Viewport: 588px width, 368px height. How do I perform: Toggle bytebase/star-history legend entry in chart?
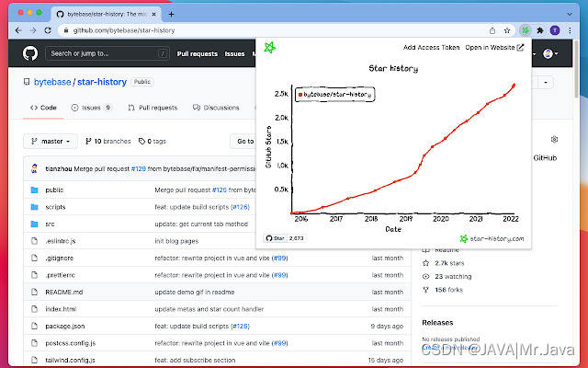click(334, 95)
